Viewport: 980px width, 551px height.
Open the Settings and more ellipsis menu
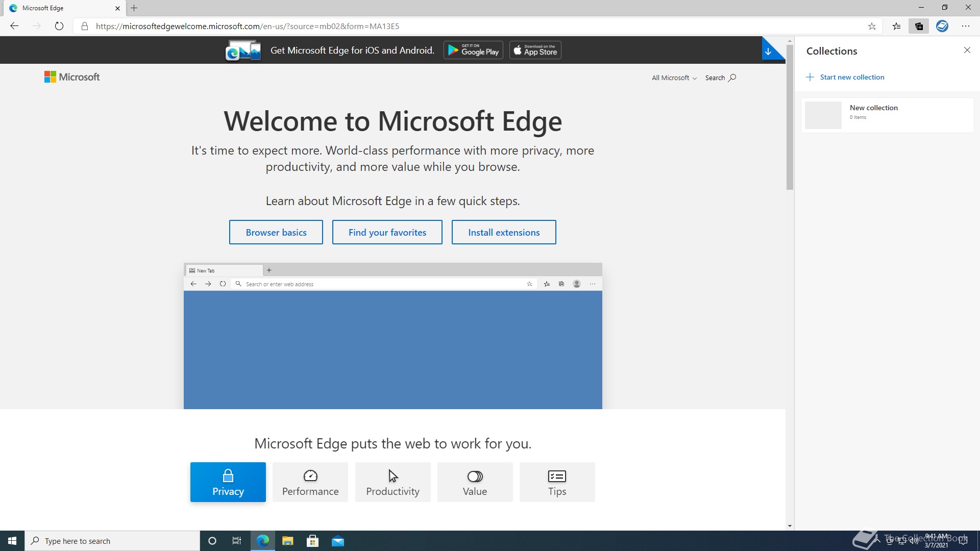966,26
